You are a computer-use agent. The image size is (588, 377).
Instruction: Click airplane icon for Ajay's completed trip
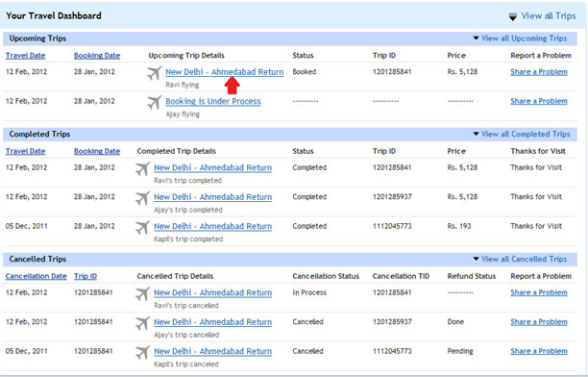coord(142,198)
